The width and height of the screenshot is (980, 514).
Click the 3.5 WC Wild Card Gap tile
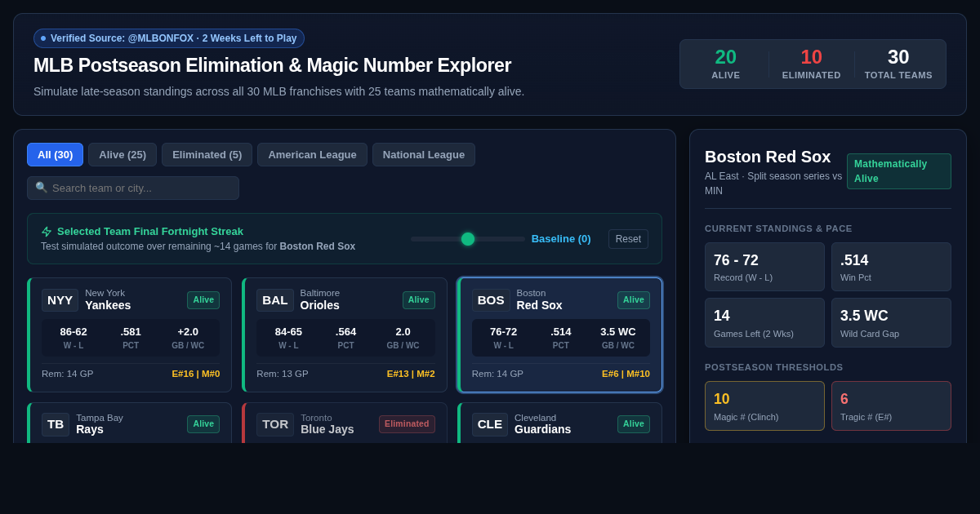point(891,322)
